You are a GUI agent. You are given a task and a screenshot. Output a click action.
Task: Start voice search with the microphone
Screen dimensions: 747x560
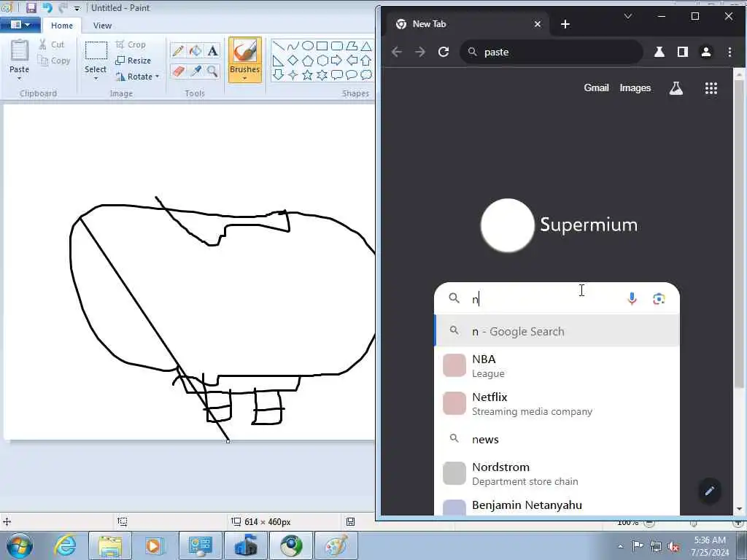(632, 298)
